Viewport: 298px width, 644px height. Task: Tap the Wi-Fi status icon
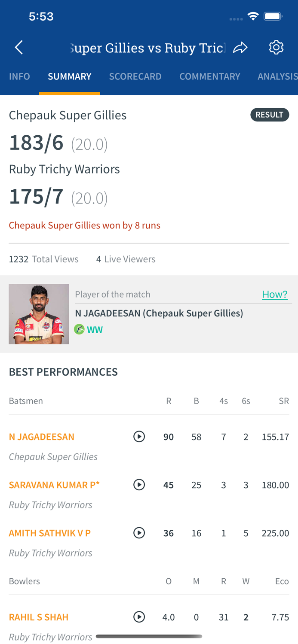pos(253,15)
